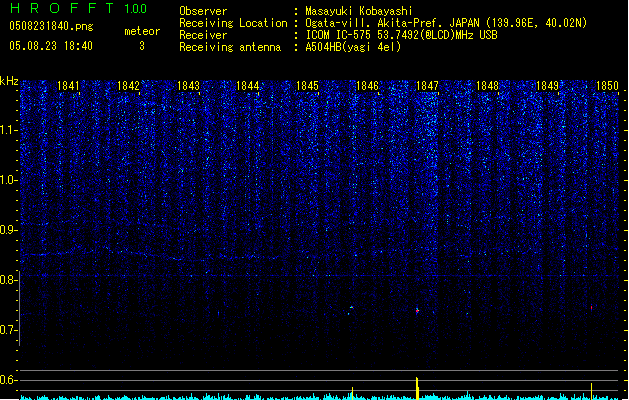Image resolution: width=629 pixels, height=400 pixels.
Task: Click the kHz unit label
Action: pos(10,81)
